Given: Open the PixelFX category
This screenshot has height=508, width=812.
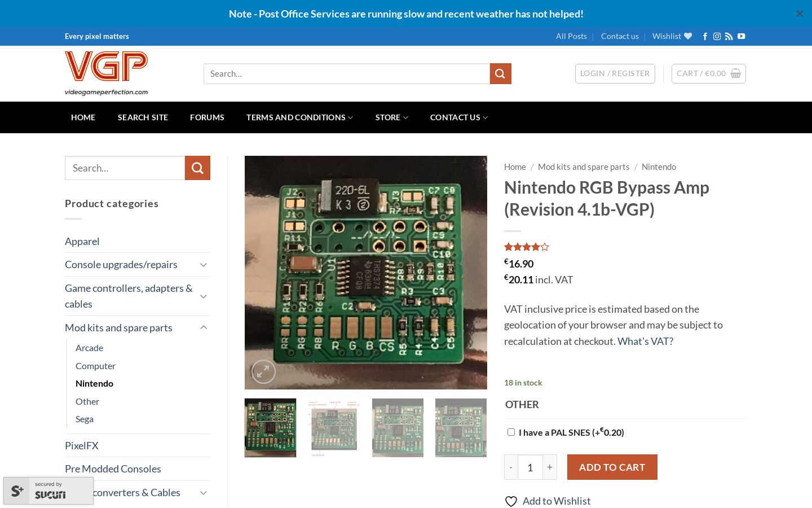Looking at the screenshot, I should [81, 445].
